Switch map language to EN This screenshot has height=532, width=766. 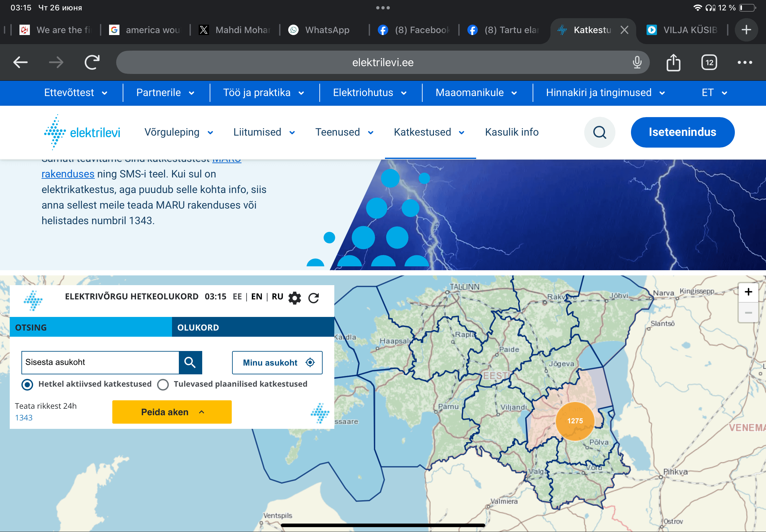coord(256,297)
